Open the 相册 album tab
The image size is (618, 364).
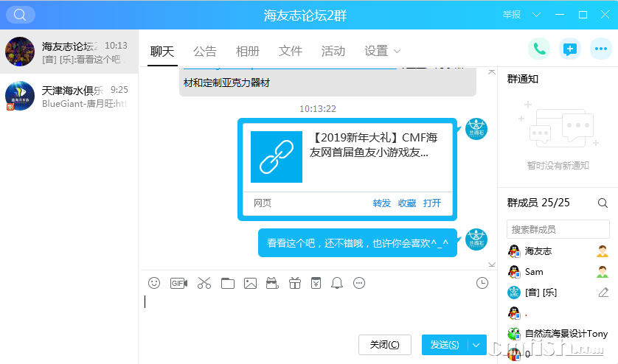pyautogui.click(x=248, y=52)
